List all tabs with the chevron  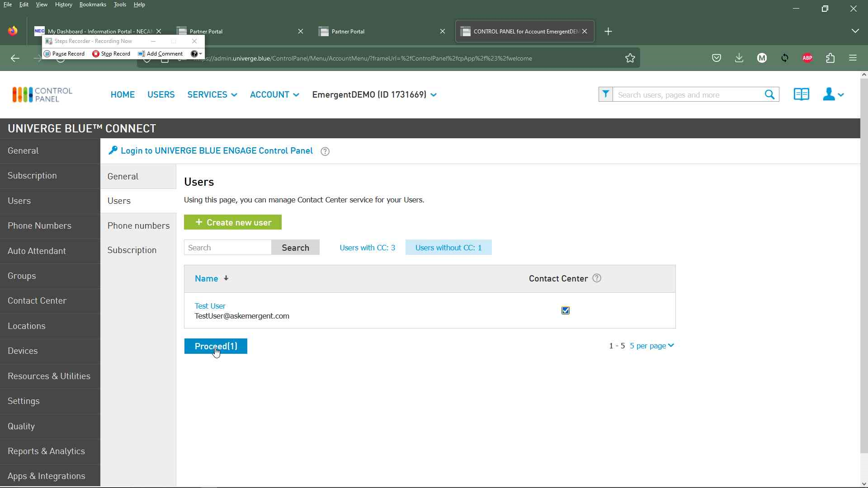855,31
